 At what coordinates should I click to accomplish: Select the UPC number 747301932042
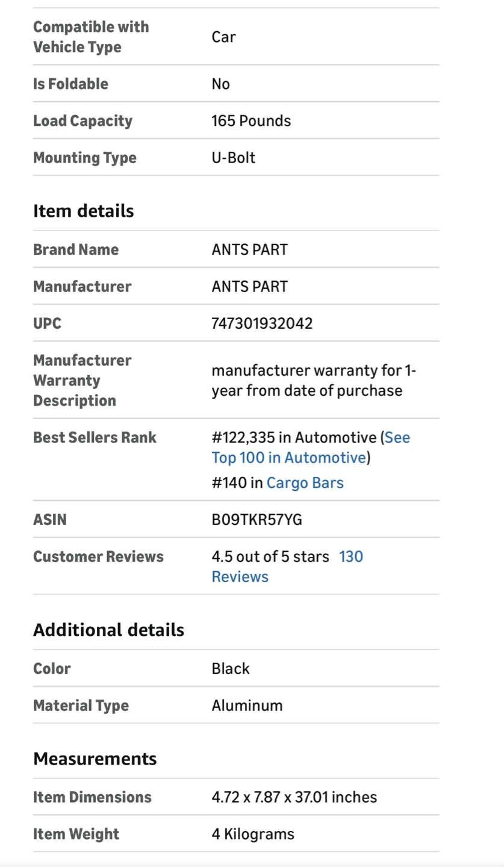[262, 323]
